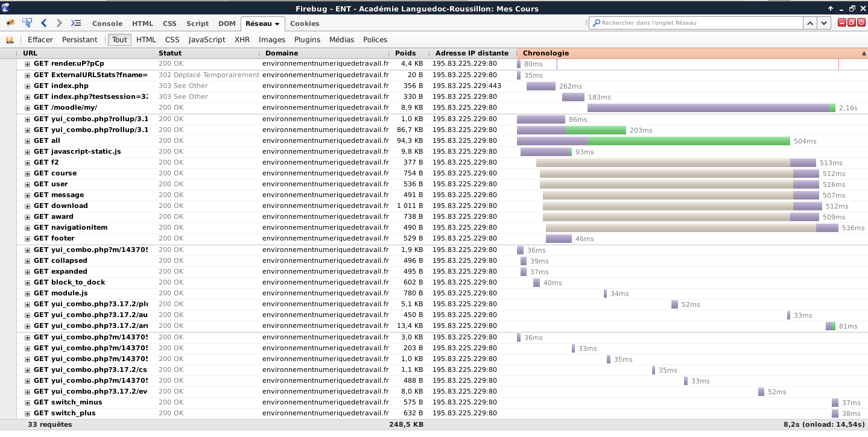
Task: Sort by Adresse IP distante header
Action: tap(472, 53)
